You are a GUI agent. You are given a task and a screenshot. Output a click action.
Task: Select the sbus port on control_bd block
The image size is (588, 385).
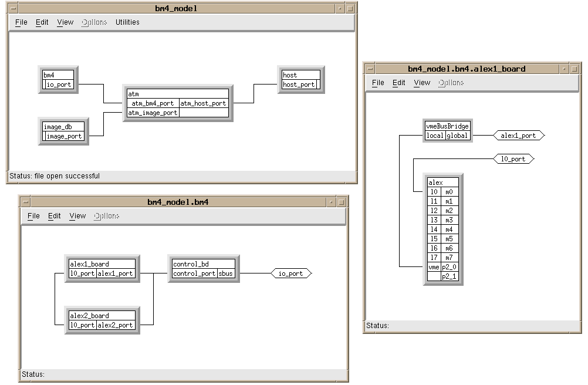pos(226,273)
